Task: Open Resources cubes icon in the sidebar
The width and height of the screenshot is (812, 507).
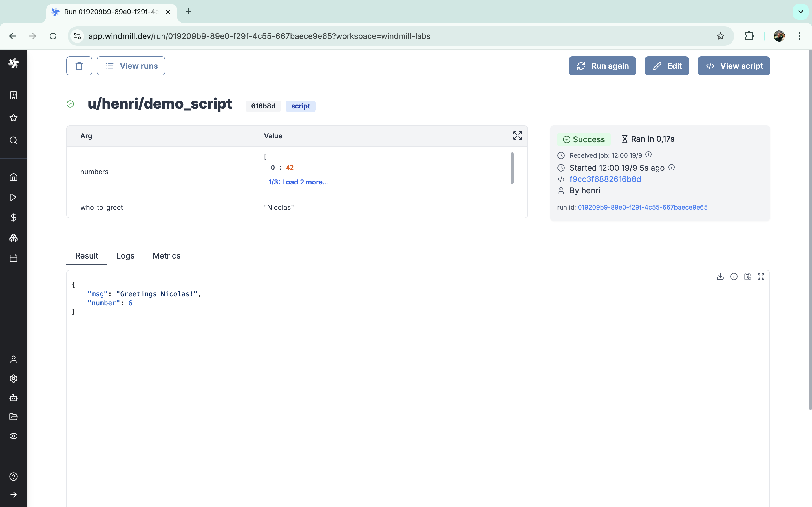Action: (14, 238)
